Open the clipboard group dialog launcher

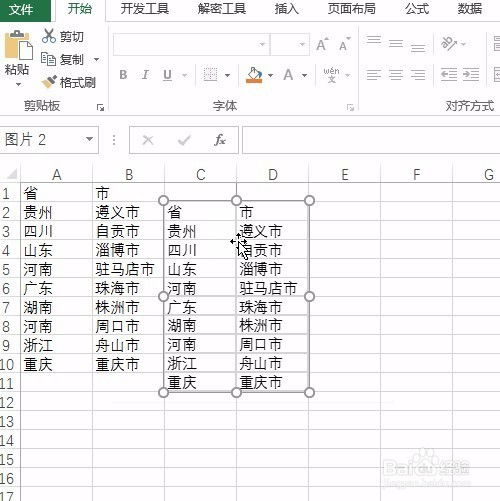(x=100, y=107)
